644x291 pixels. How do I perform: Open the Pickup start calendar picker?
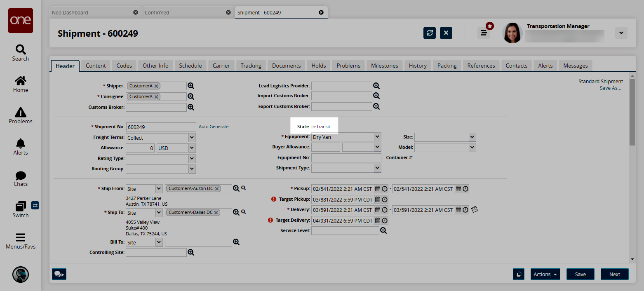pos(377,189)
